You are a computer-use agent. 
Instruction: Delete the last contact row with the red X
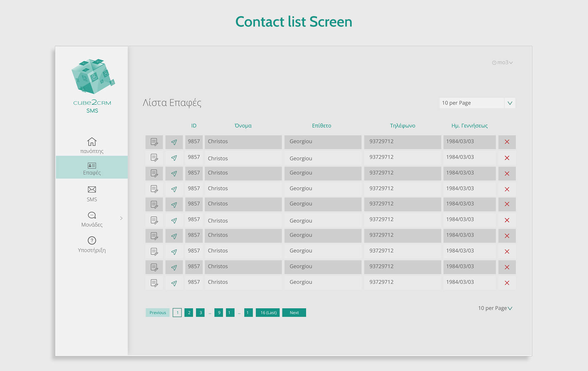tap(507, 283)
